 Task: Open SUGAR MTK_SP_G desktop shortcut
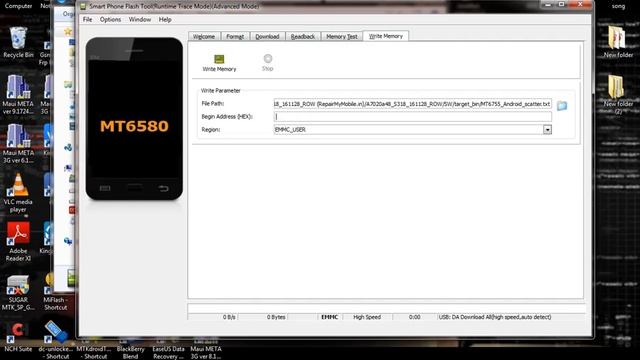click(18, 293)
